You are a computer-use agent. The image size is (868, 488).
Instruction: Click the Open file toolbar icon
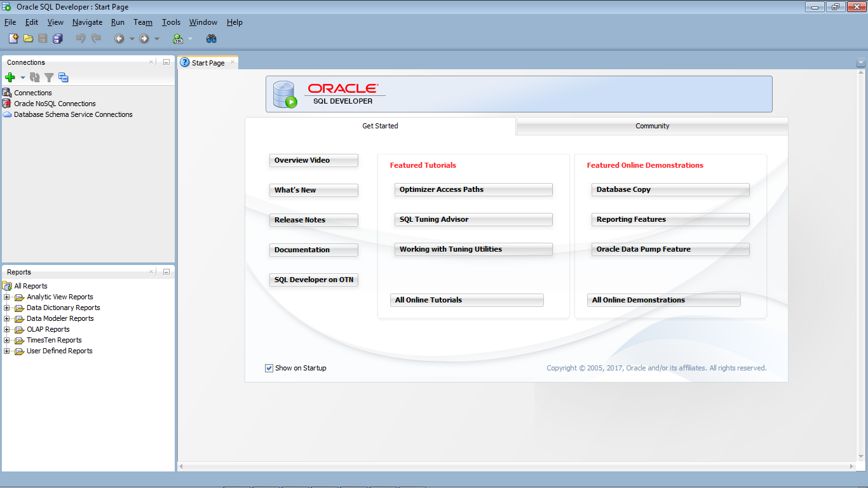click(x=28, y=38)
